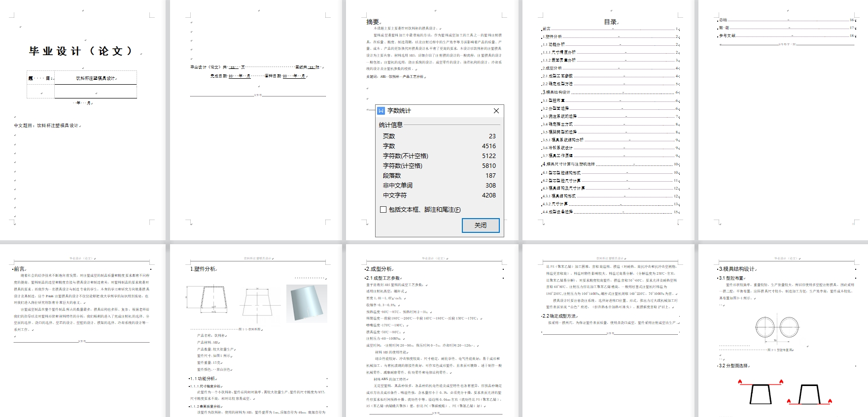
Task: Select the 页数 23 row
Action: [439, 136]
